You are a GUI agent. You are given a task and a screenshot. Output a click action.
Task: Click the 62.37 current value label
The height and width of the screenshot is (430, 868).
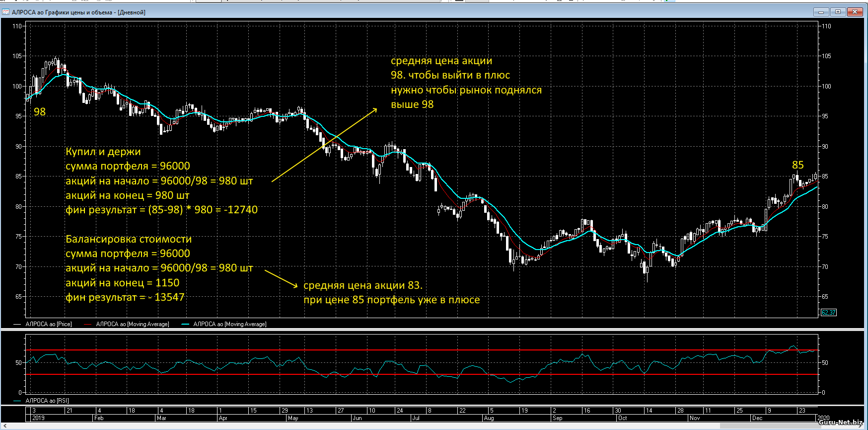[828, 313]
